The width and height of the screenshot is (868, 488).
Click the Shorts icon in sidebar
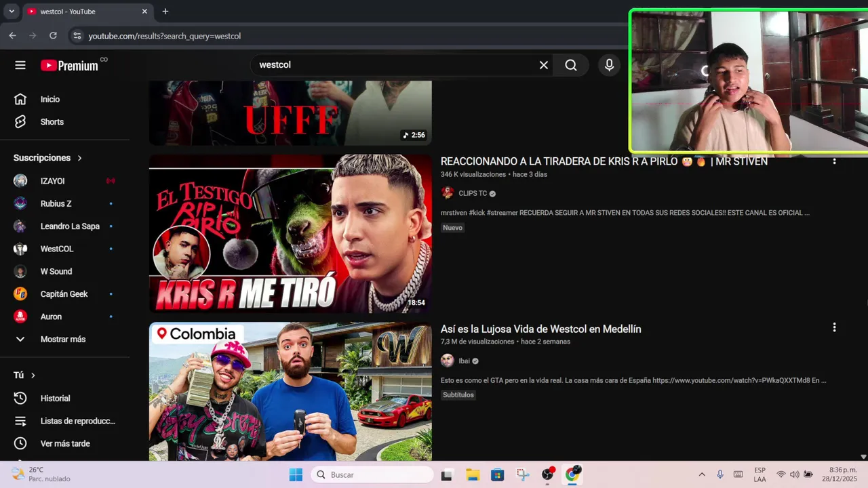click(20, 122)
